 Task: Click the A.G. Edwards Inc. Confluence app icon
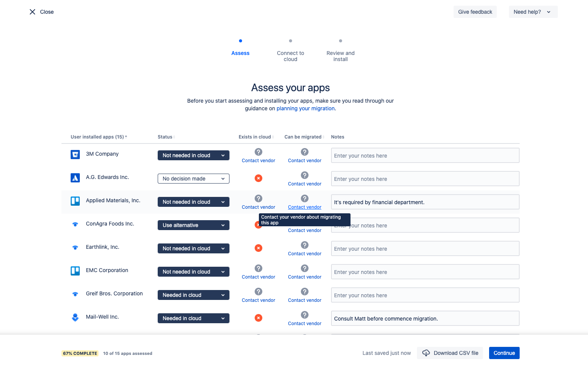pyautogui.click(x=75, y=177)
